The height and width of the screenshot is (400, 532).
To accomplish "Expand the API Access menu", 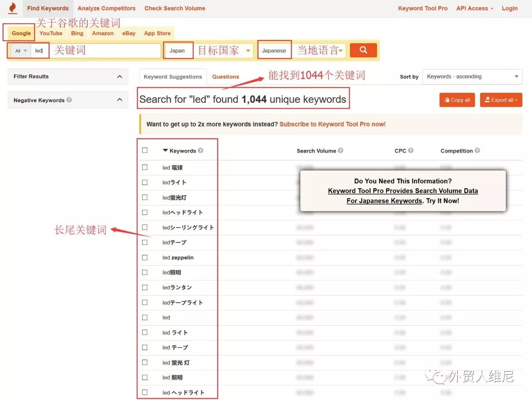I will (475, 8).
